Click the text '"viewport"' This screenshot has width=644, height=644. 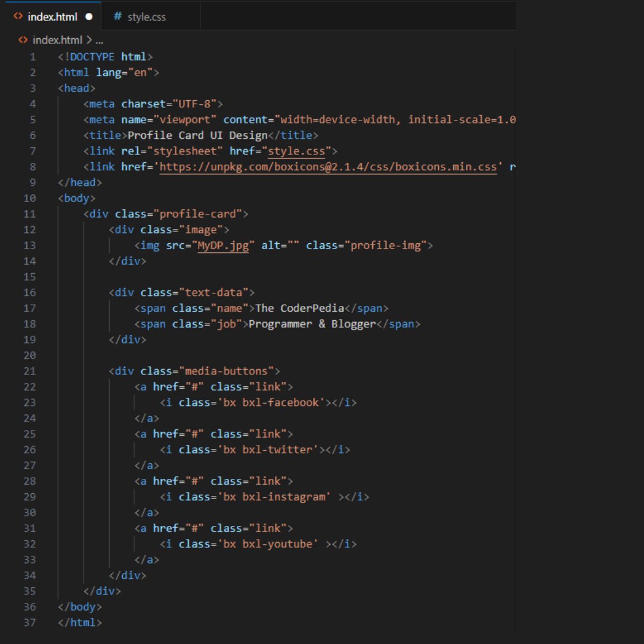185,119
